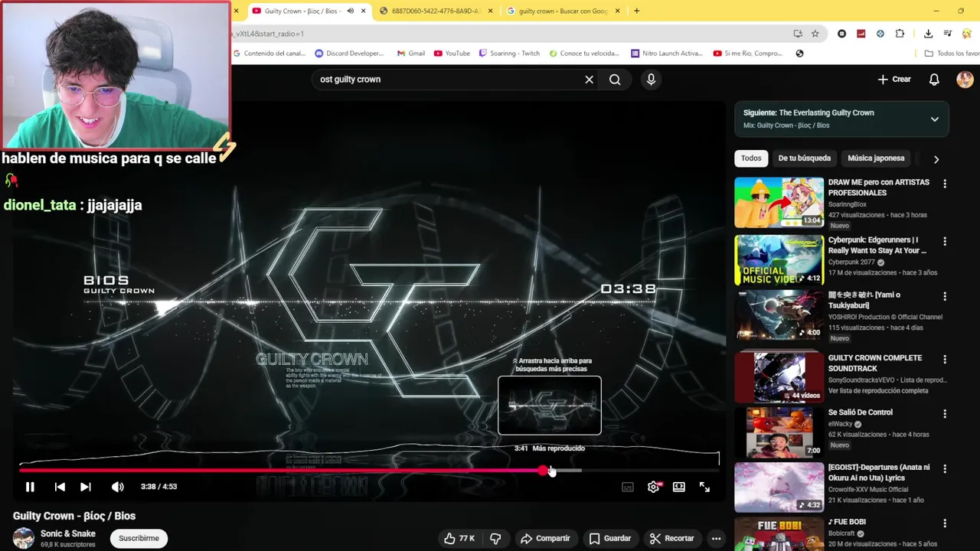Viewport: 980px width, 551px height.
Task: Open the Sonic & Snake channel name link
Action: click(68, 533)
